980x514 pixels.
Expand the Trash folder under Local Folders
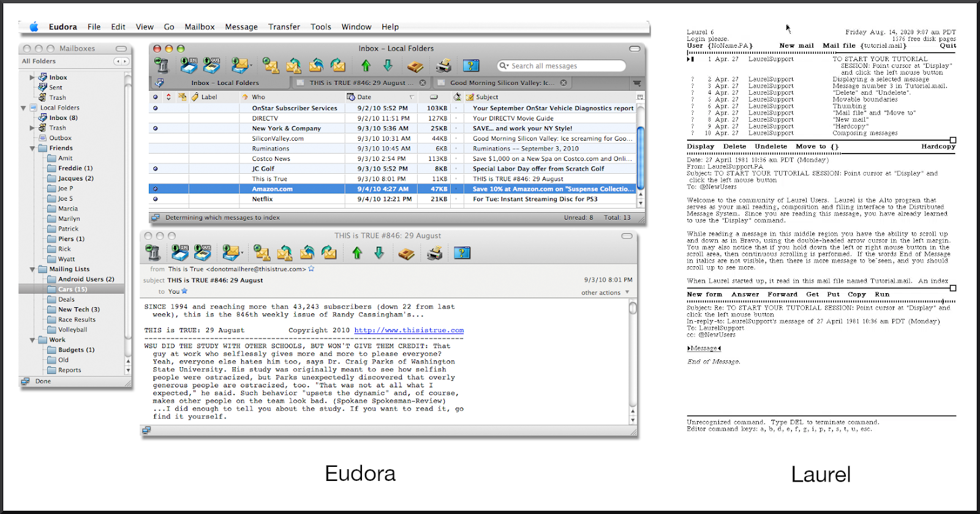point(32,128)
